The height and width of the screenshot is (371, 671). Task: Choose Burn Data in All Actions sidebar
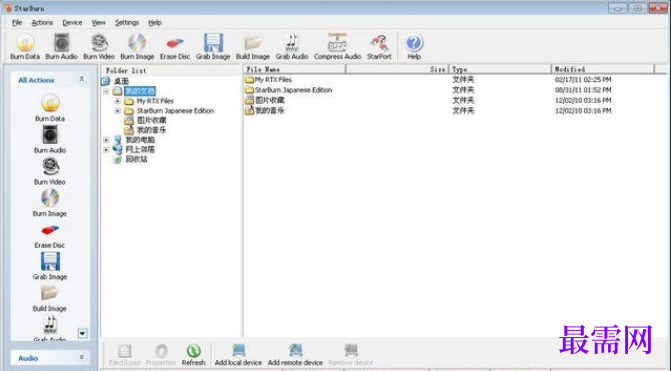tap(50, 108)
